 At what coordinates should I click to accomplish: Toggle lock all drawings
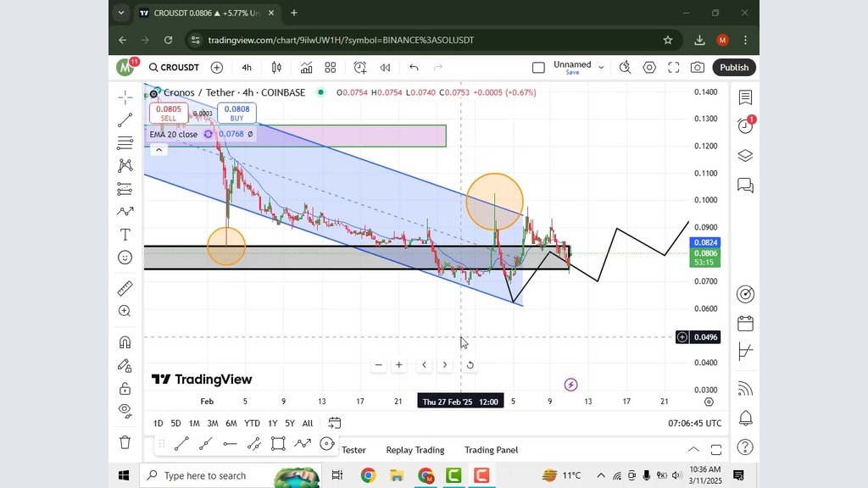(125, 388)
